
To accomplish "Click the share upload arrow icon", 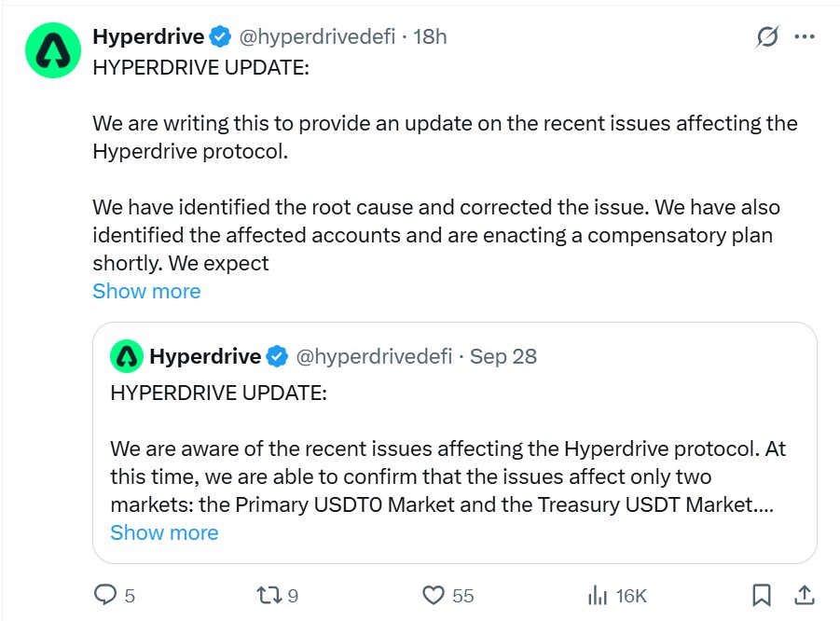I will (x=805, y=595).
